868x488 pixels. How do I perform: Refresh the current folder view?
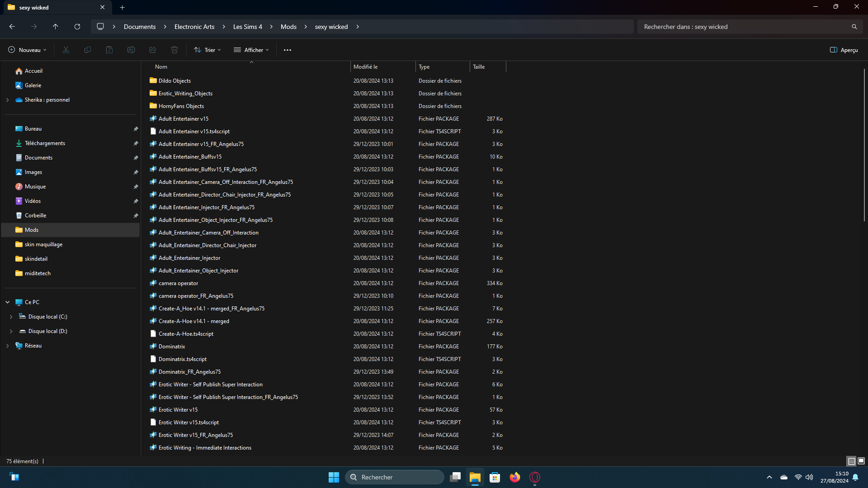click(x=77, y=27)
